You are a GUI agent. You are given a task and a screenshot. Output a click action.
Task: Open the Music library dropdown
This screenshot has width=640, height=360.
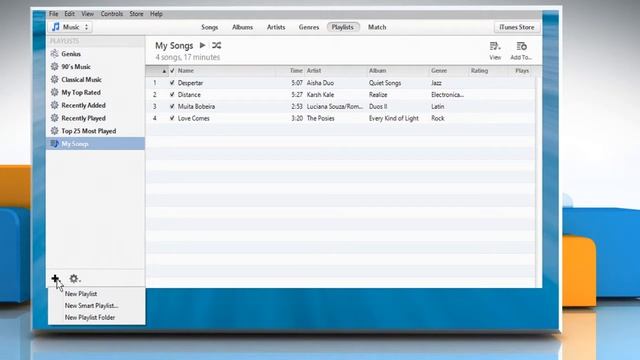(x=71, y=27)
